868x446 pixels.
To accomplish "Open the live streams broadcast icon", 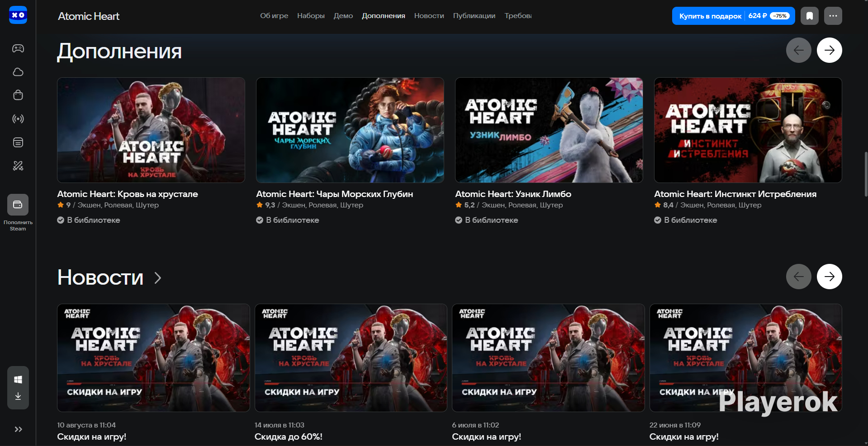I will 18,119.
